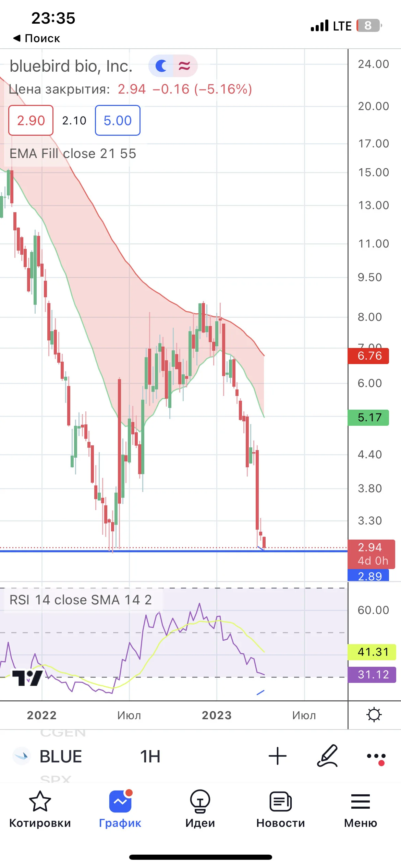
Task: Tap the buy price 5.00 button
Action: [x=118, y=120]
